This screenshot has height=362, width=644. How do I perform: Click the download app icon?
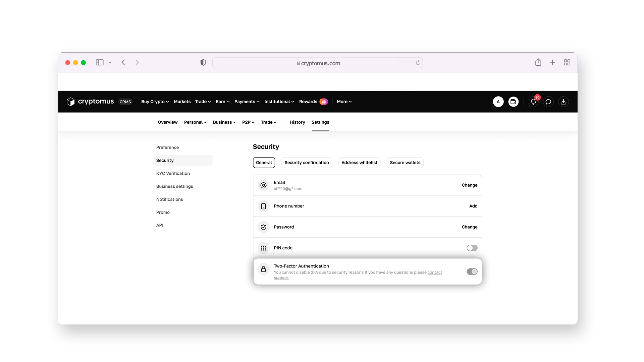pos(563,102)
